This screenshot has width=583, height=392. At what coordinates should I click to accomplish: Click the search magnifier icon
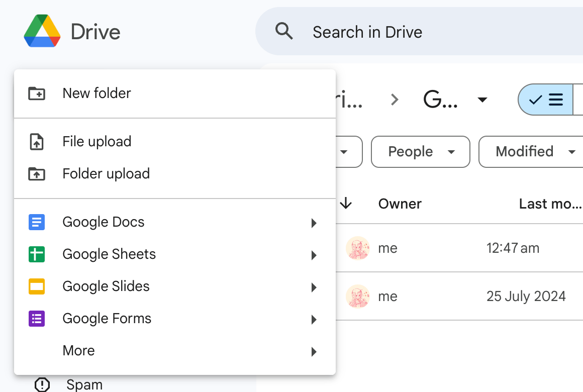point(284,31)
